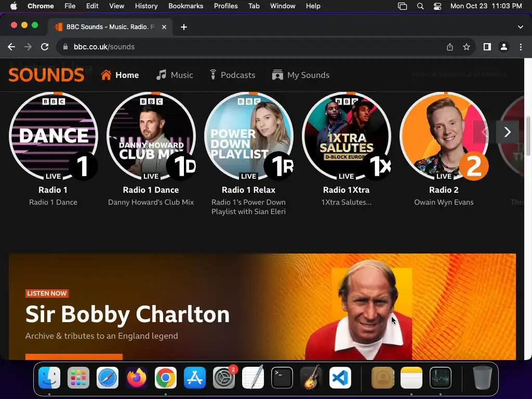
Task: Reload the page
Action: [45, 47]
